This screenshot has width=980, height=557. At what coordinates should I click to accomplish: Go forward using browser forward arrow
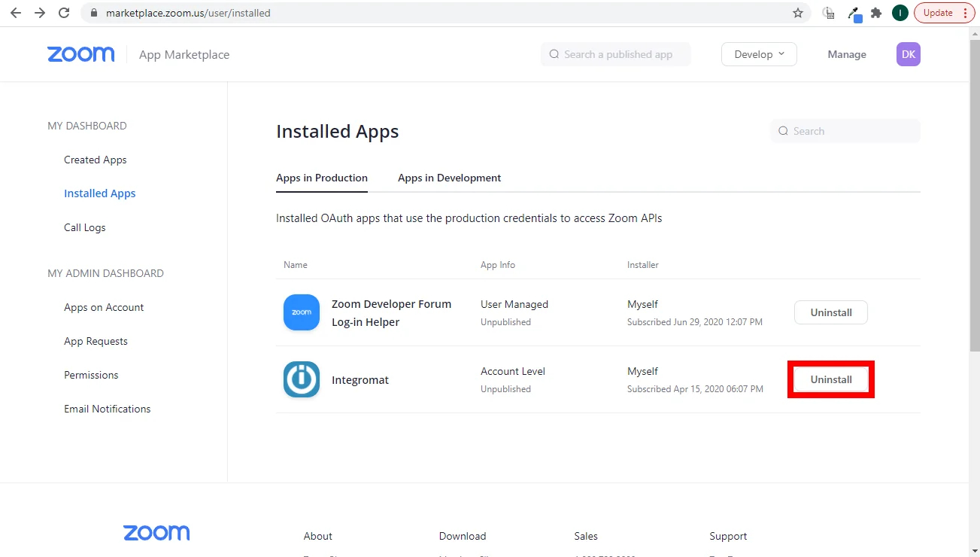tap(40, 13)
